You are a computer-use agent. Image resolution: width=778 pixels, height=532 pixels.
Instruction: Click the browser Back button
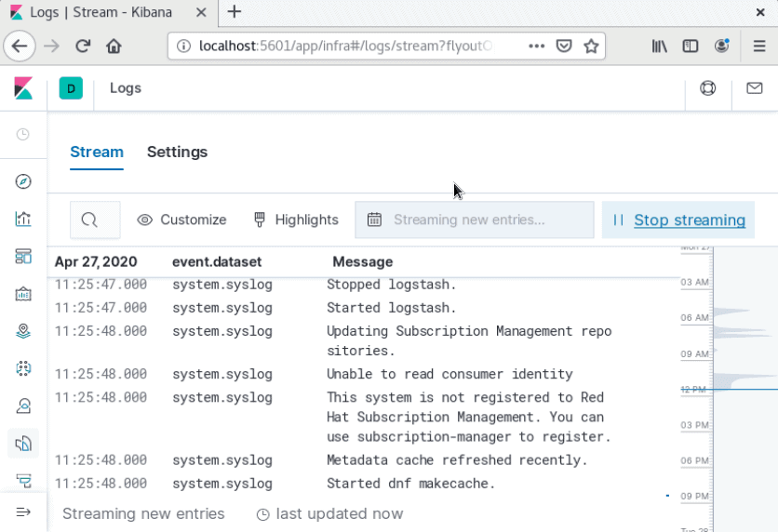click(x=20, y=47)
